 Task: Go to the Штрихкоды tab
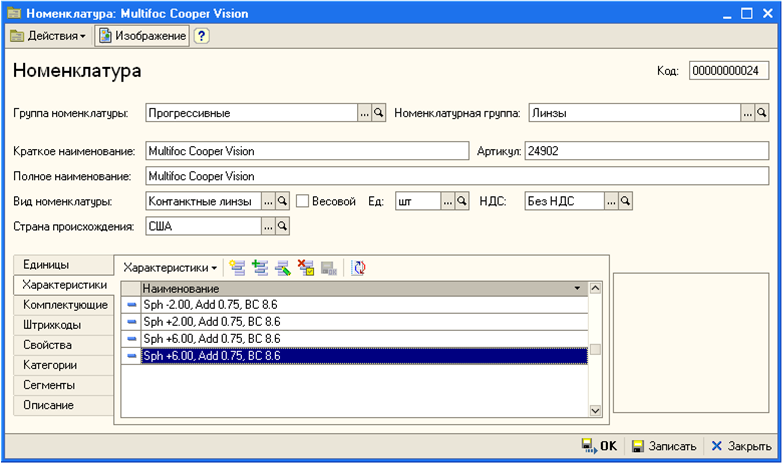pos(63,325)
